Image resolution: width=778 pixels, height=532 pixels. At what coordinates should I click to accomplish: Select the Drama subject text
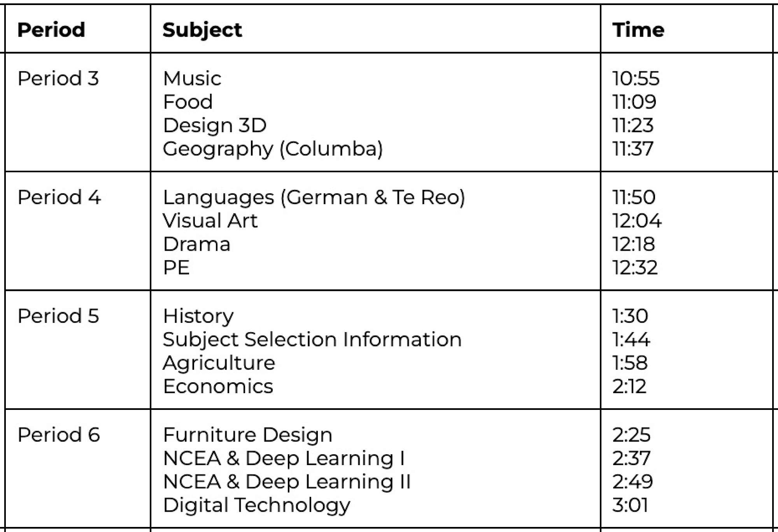[197, 244]
